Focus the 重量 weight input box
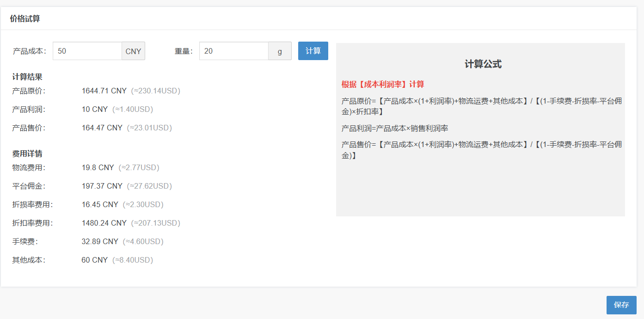 [x=233, y=51]
